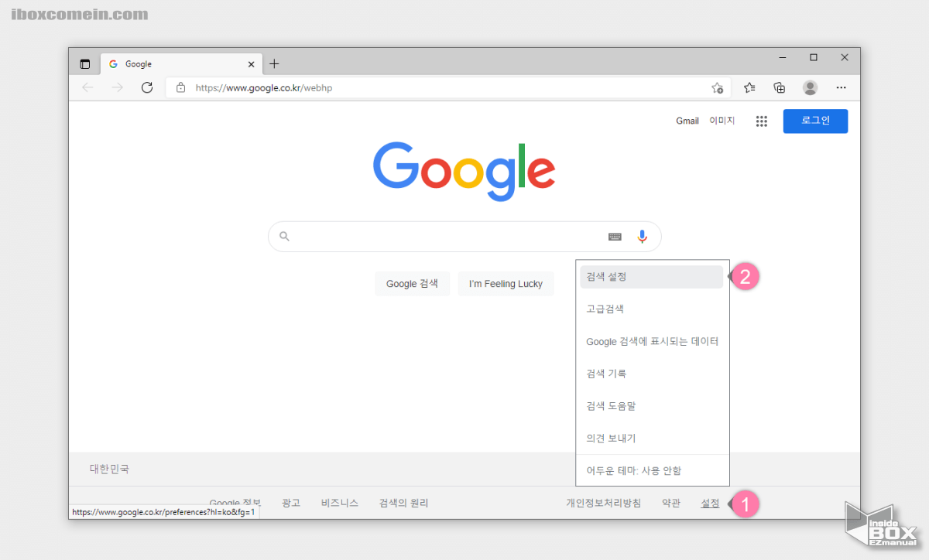Select 검색 기록 menu item
The width and height of the screenshot is (929, 560).
[653, 374]
